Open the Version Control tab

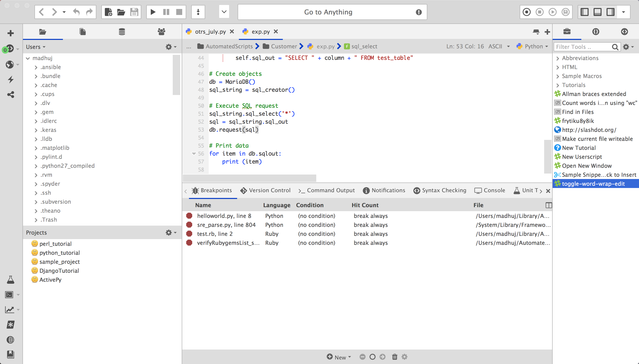tap(265, 190)
